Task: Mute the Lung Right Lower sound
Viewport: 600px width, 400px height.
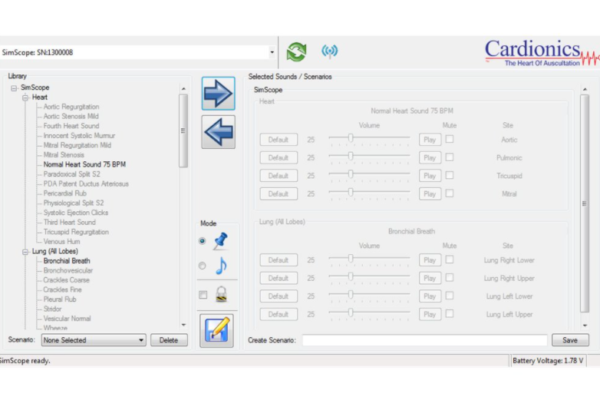Action: click(x=450, y=260)
